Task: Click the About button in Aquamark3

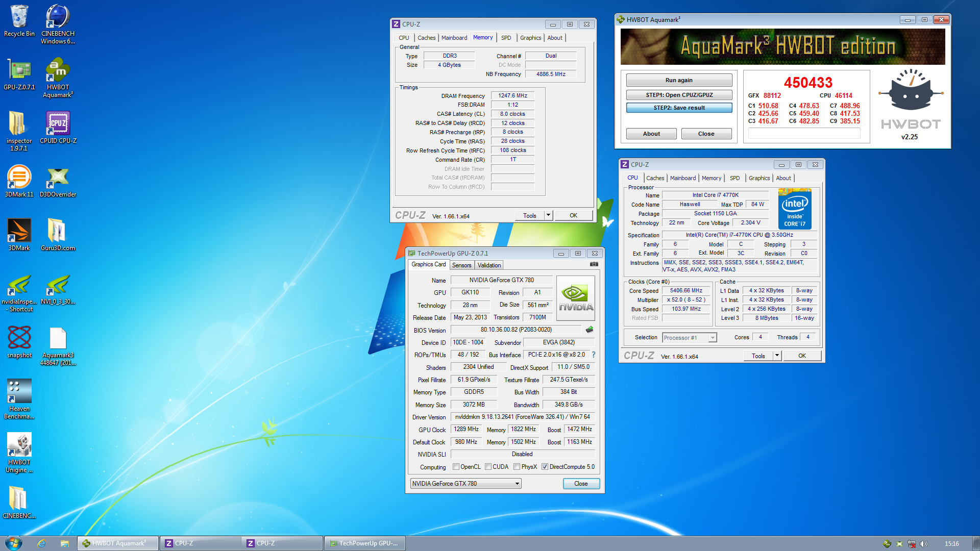Action: click(651, 134)
